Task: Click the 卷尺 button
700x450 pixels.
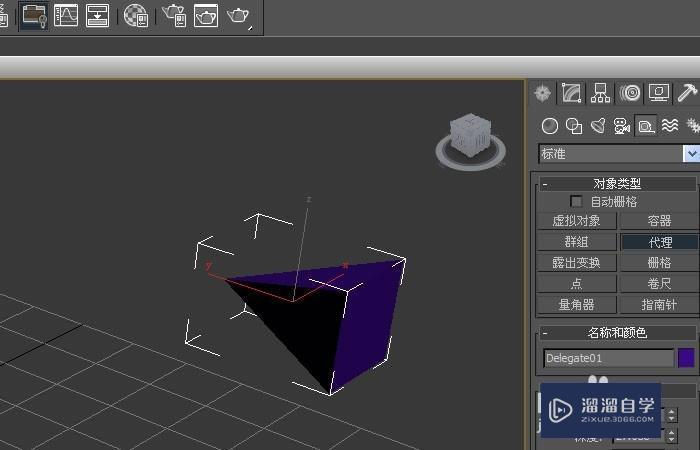Action: click(x=659, y=284)
